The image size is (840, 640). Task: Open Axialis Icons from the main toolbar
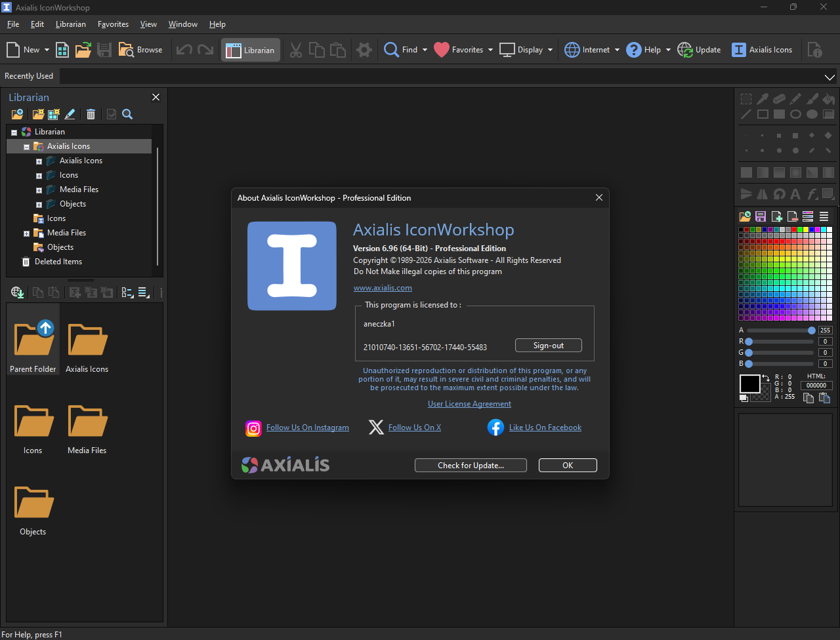(x=762, y=50)
